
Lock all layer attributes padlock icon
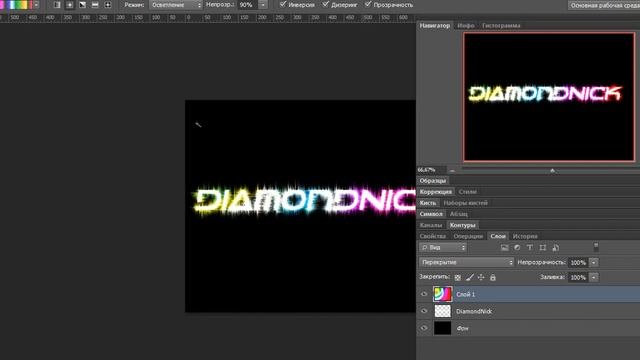click(493, 278)
